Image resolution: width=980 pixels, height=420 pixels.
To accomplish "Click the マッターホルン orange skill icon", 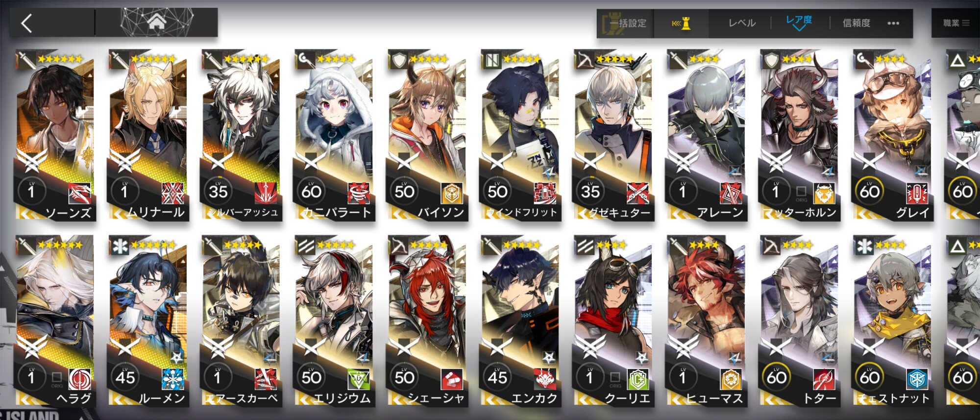I will (x=824, y=193).
